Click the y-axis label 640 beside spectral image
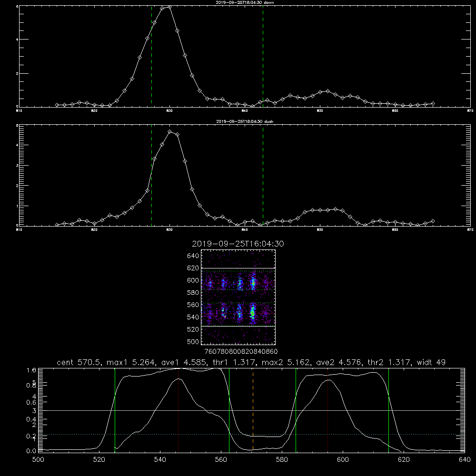Screen dimensions: 476x476 pos(193,256)
